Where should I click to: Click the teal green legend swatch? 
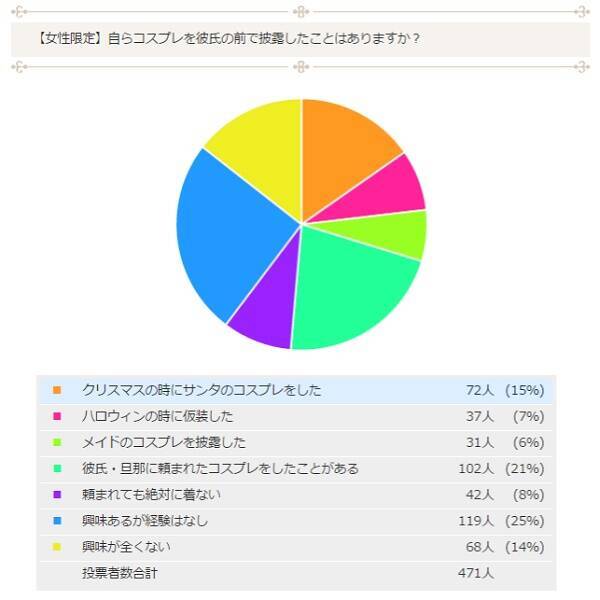pyautogui.click(x=57, y=468)
